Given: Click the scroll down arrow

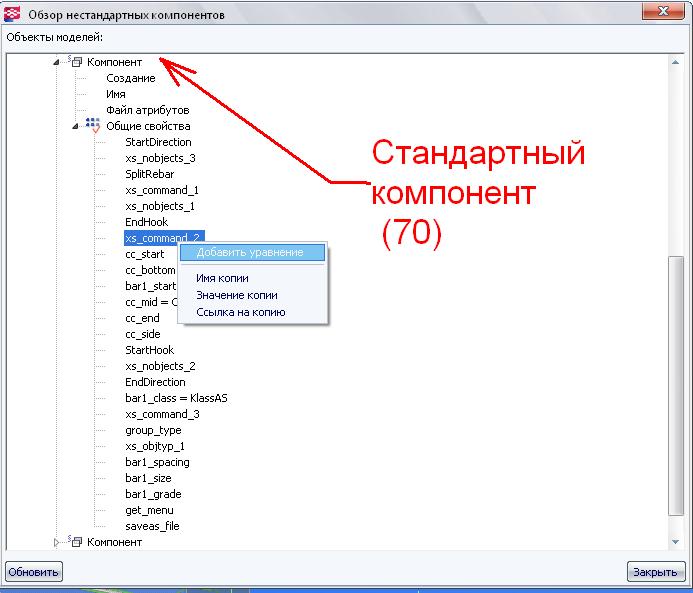Looking at the screenshot, I should pyautogui.click(x=678, y=540).
